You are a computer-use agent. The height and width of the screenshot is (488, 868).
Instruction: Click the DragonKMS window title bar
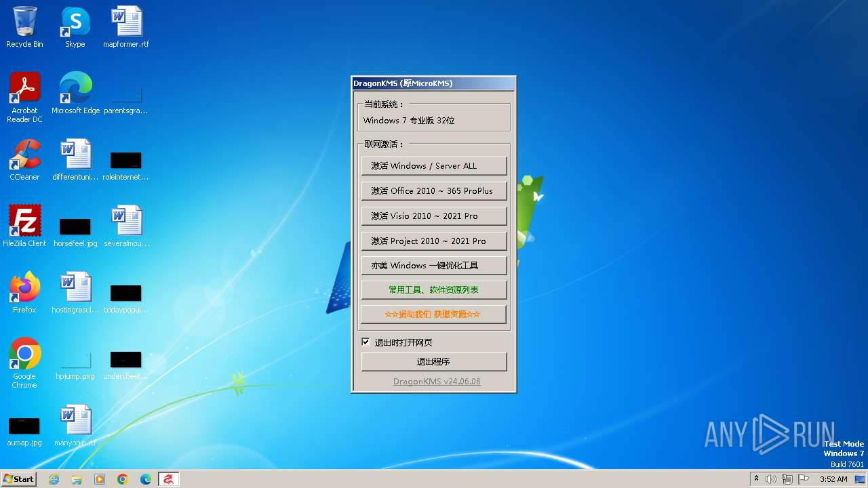pos(433,83)
